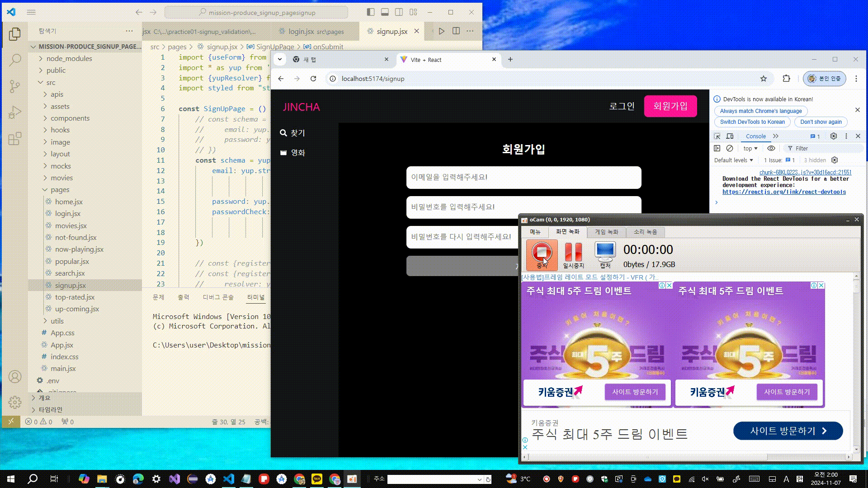The image size is (868, 488).
Task: Open DevTools settings gear
Action: 834,136
